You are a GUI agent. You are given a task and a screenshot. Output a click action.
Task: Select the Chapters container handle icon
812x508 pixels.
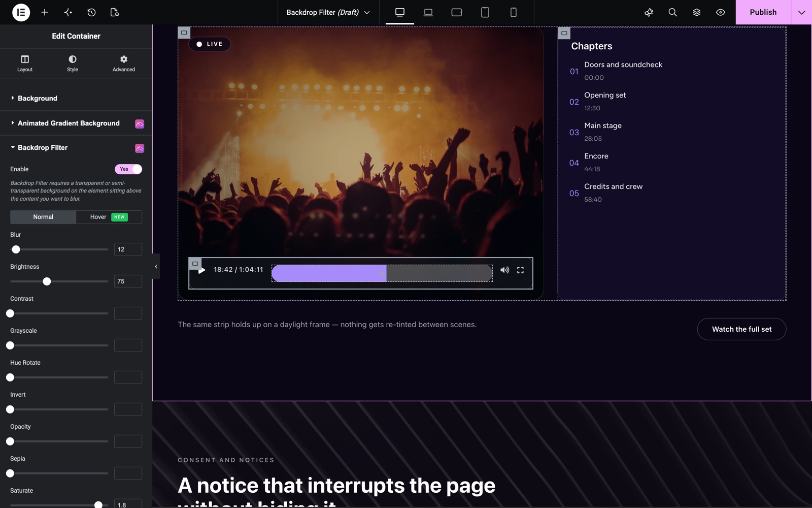[564, 33]
